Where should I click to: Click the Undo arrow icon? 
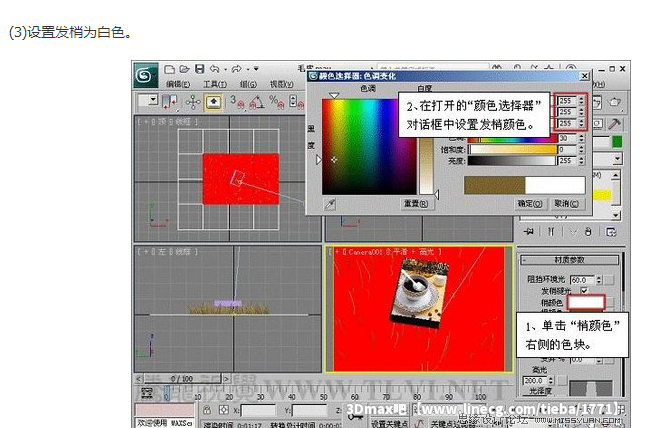tap(214, 69)
